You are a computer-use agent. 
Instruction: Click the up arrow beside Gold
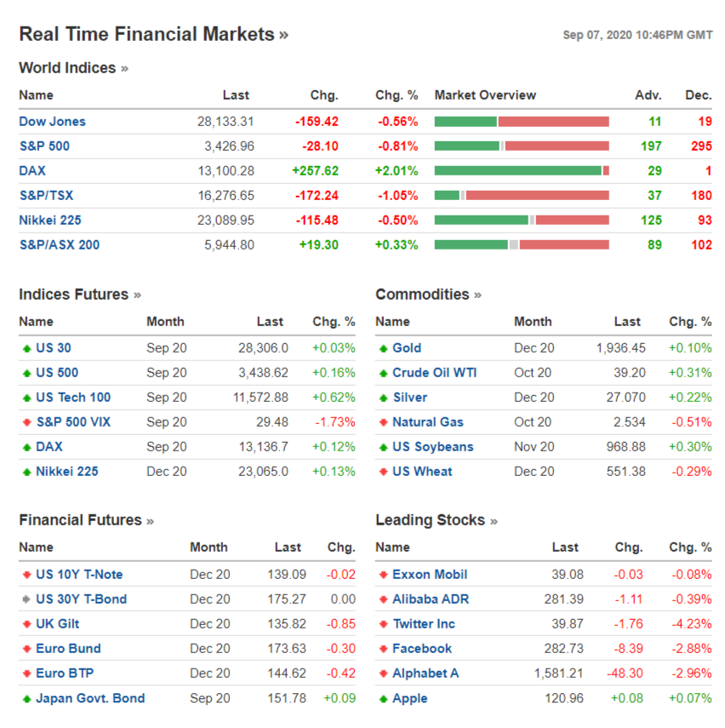[384, 349]
